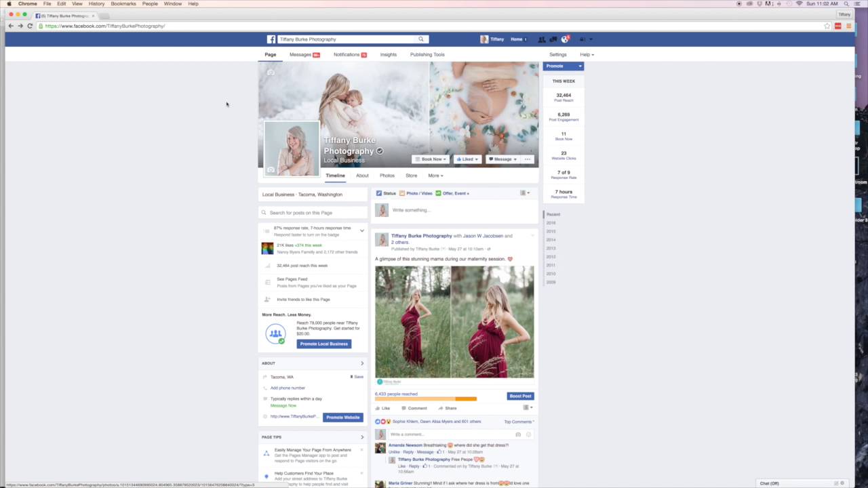Click the Share arrow under the post
This screenshot has height=488, width=868.
point(440,408)
